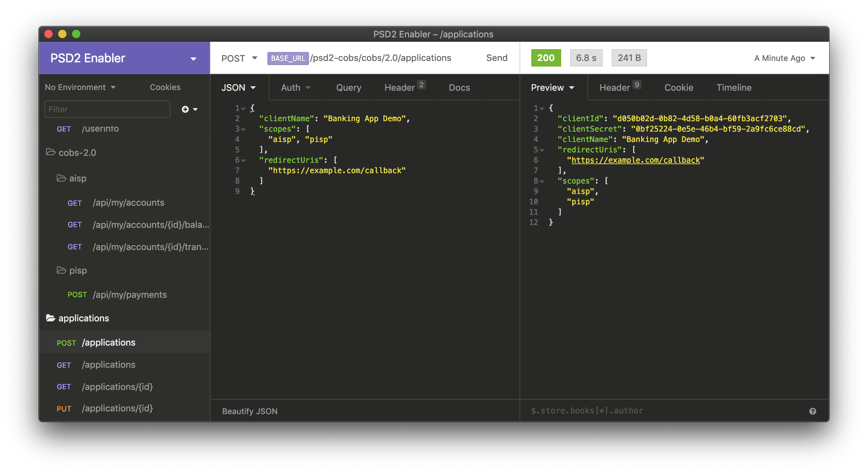The image size is (868, 473).
Task: Select the GET /api/my/accounts request
Action: pos(125,203)
